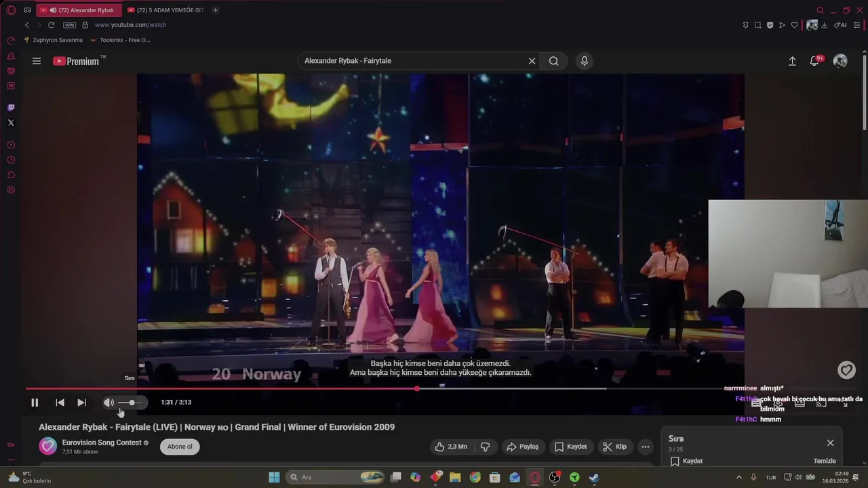Open the Eurovision Song Contest channel name
The width and height of the screenshot is (868, 488).
[x=102, y=443]
